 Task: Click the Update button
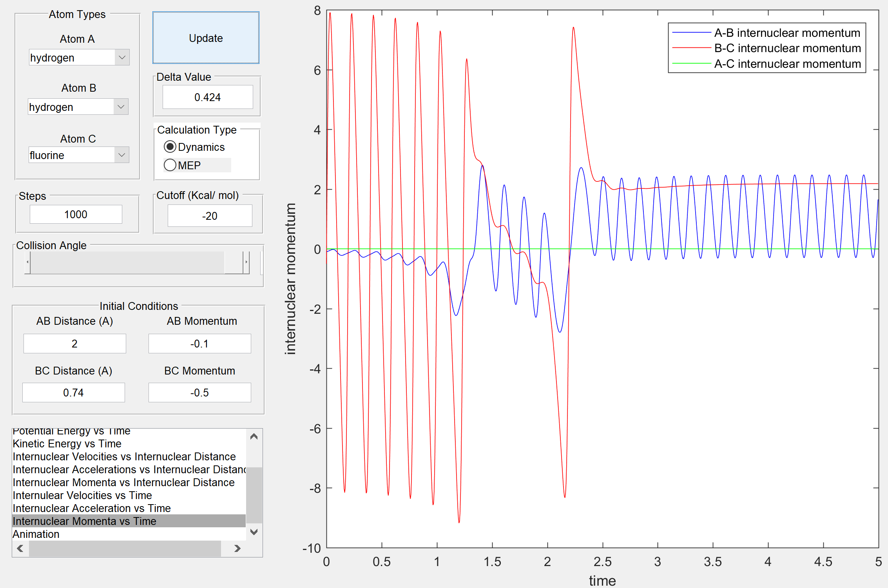(206, 38)
